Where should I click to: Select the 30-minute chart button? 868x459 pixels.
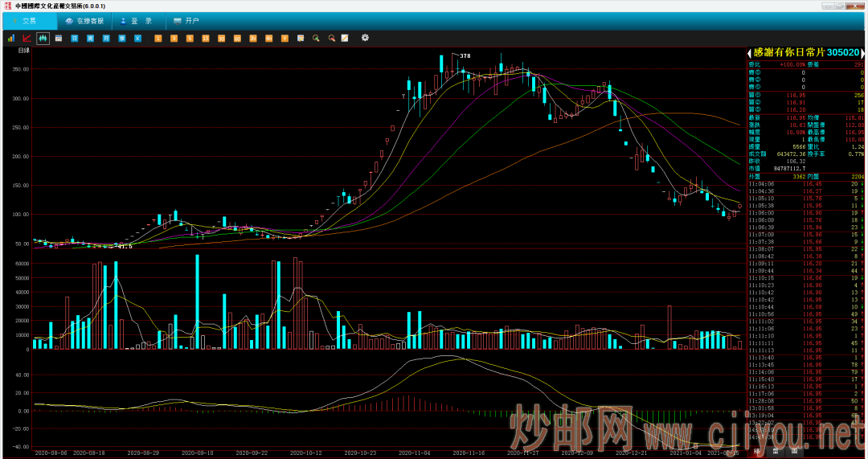point(222,39)
